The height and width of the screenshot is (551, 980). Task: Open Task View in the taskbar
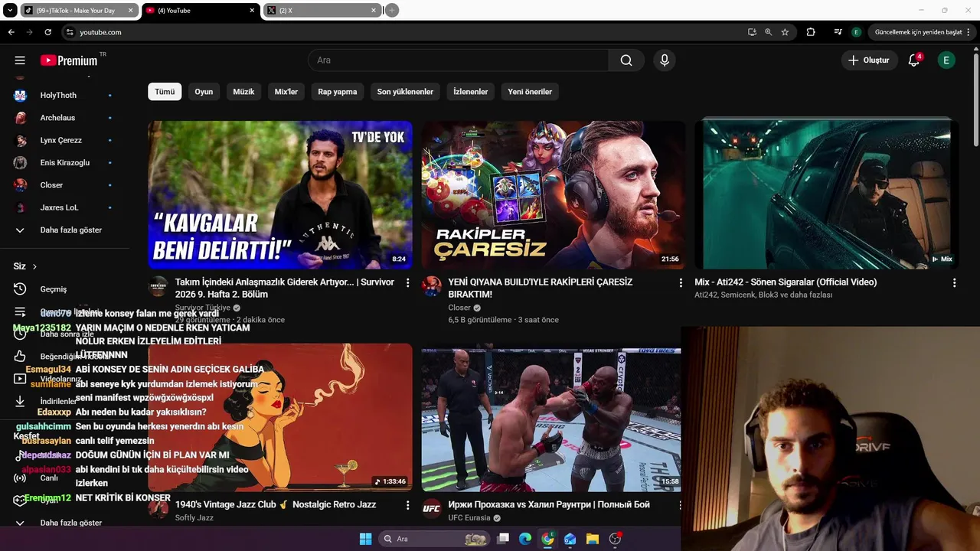503,539
